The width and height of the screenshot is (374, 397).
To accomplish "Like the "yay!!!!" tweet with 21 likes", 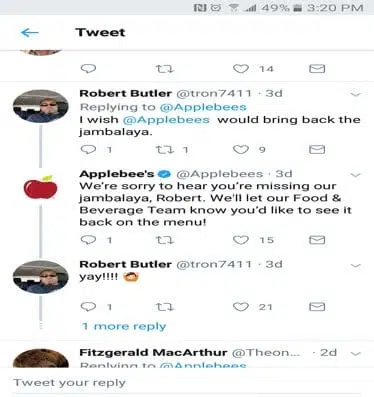I will [241, 307].
